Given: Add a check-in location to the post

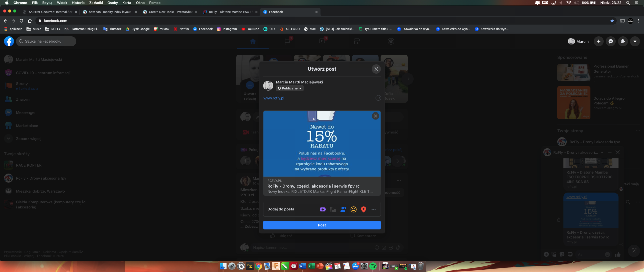Looking at the screenshot, I should [364, 209].
